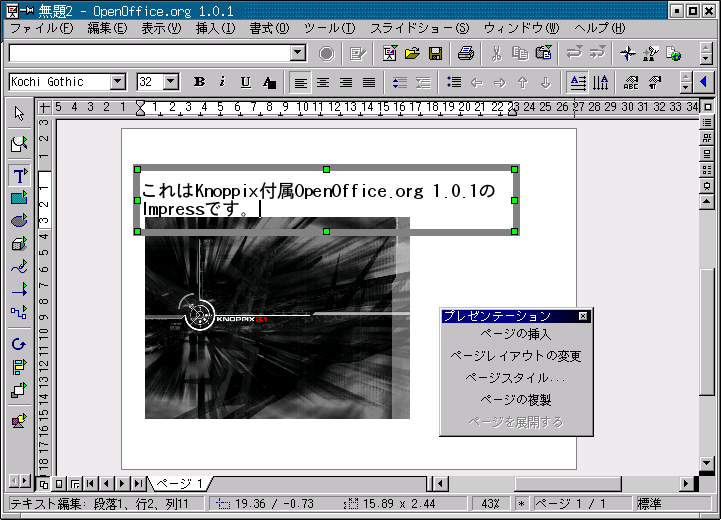Toggle Italic formatting
The image size is (721, 520).
coord(223,82)
